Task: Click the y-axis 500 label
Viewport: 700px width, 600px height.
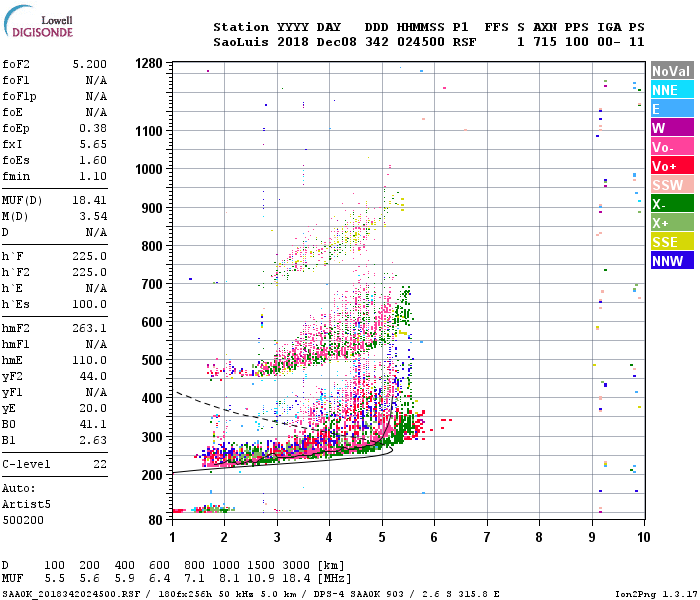Action: coord(152,360)
